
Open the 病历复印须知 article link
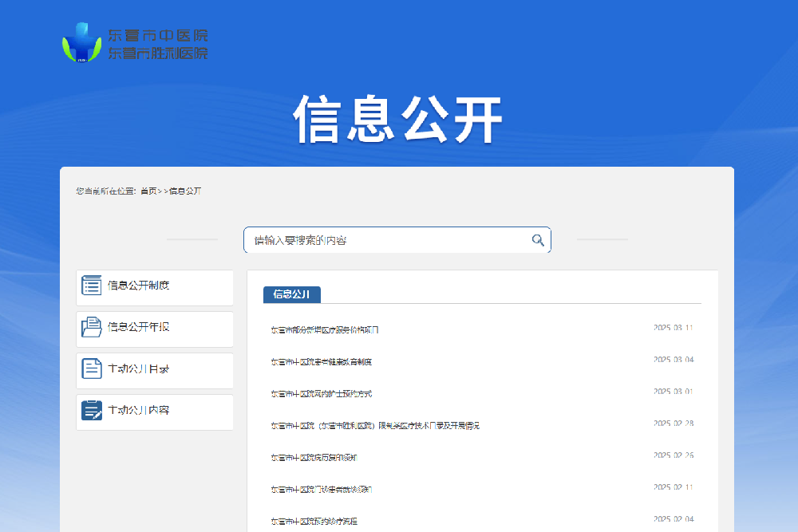coord(314,458)
